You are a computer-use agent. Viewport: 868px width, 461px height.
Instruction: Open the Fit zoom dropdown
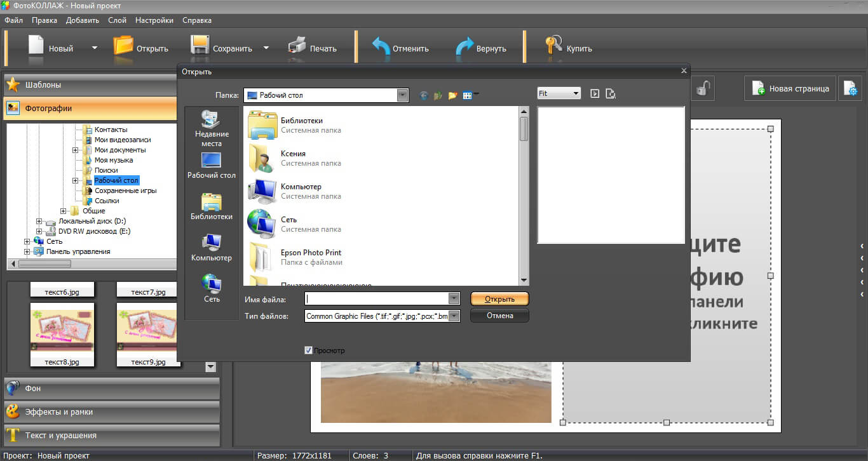tap(576, 93)
